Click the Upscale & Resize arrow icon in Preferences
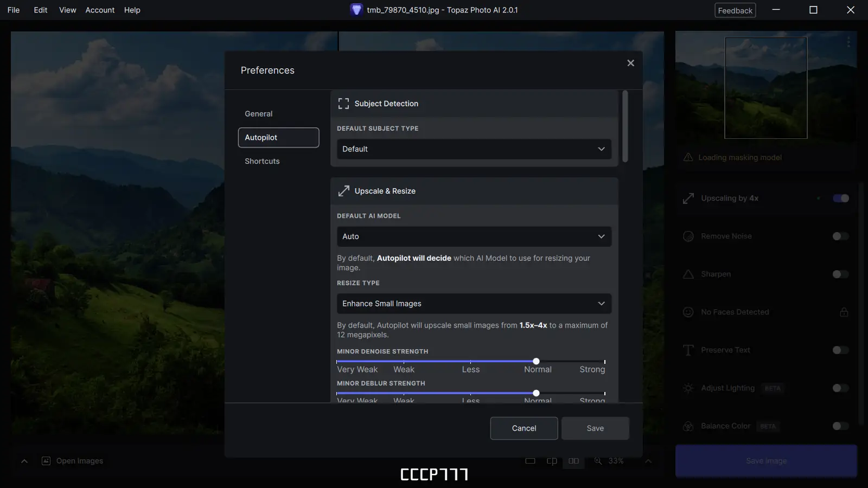 tap(343, 191)
